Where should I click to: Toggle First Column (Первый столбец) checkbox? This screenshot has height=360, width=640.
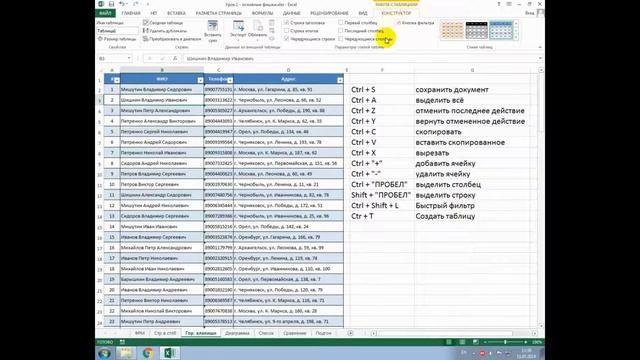click(340, 23)
